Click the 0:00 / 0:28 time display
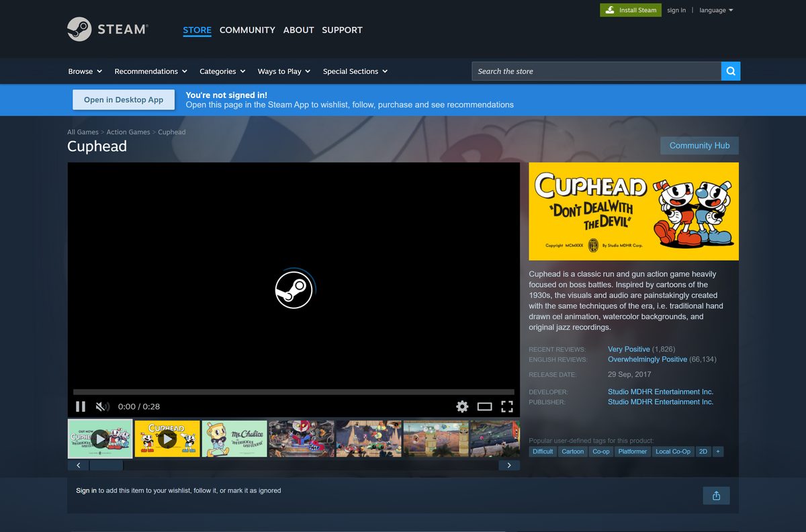This screenshot has height=532, width=806. [139, 406]
